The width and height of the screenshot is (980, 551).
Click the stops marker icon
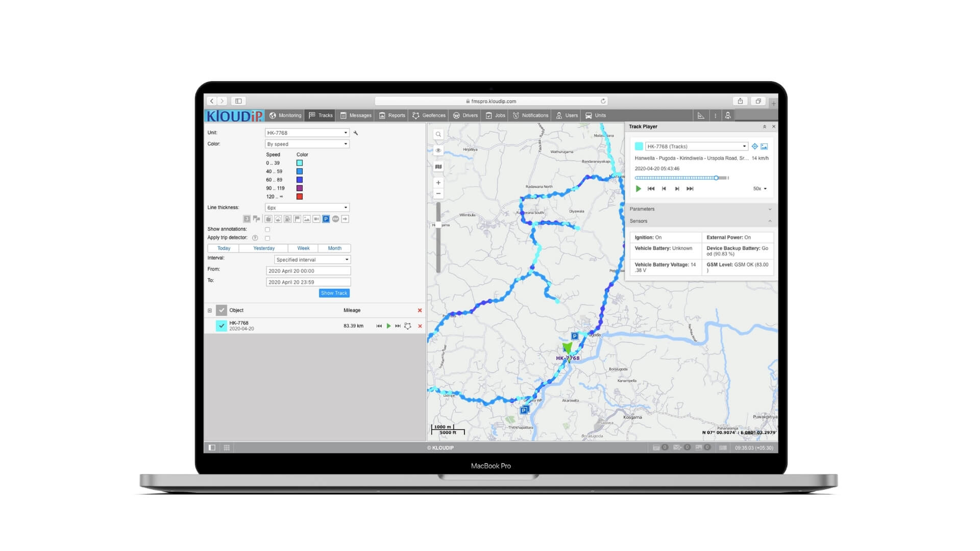[335, 219]
